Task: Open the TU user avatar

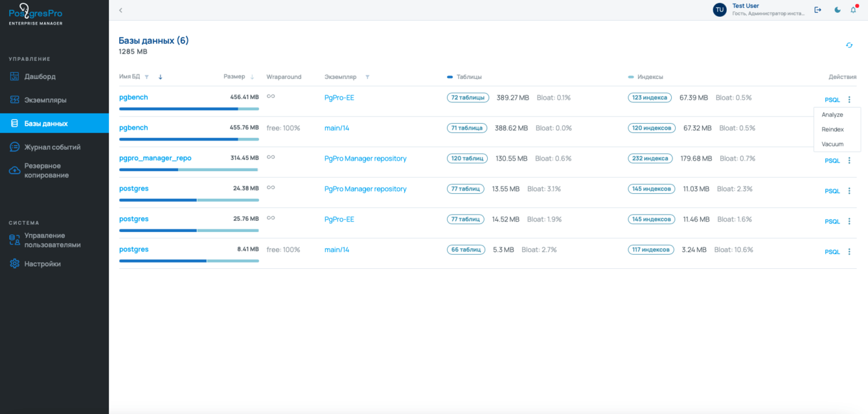Action: point(719,10)
